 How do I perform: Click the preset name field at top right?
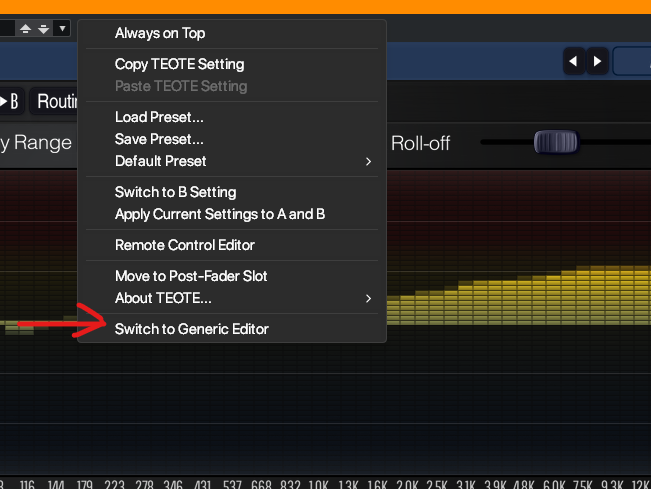(632, 61)
